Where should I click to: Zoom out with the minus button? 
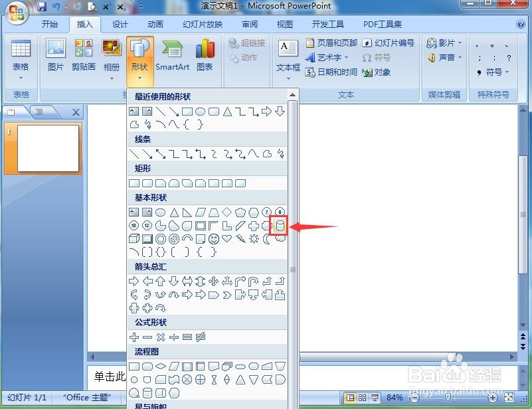pyautogui.click(x=414, y=398)
